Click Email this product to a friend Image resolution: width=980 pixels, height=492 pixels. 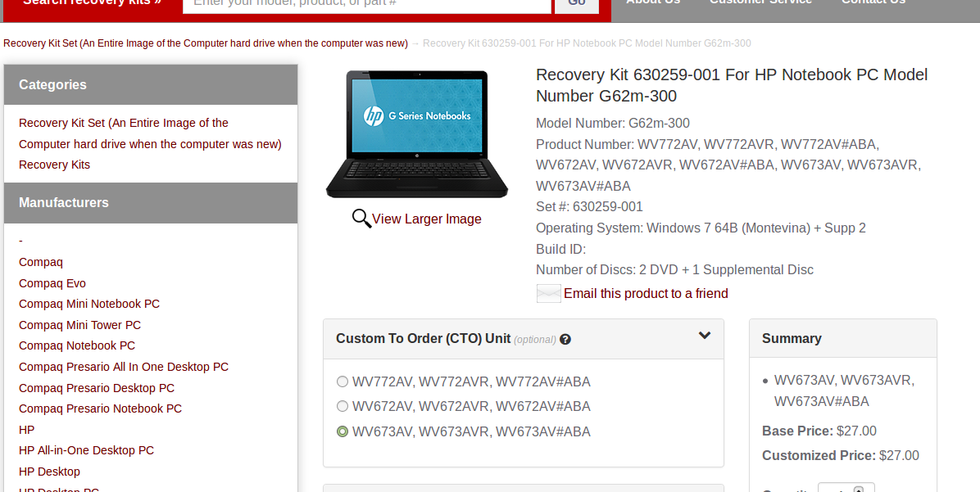pos(646,293)
